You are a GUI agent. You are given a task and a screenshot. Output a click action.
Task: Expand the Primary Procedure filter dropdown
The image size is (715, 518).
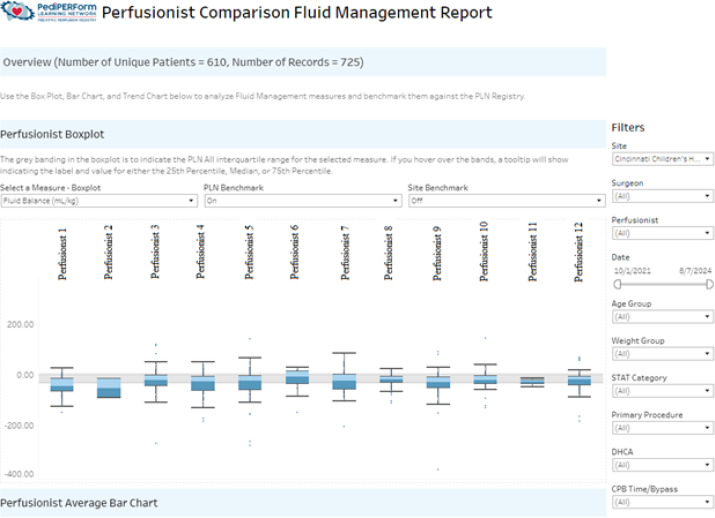point(663,428)
